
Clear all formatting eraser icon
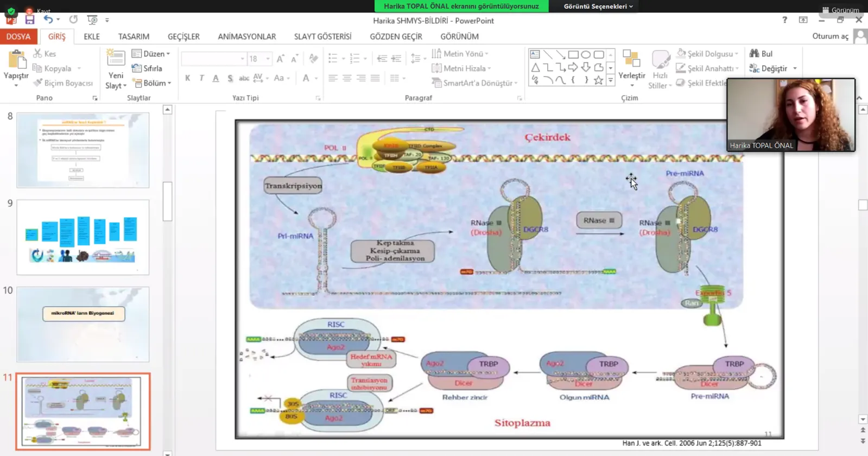[x=313, y=58]
